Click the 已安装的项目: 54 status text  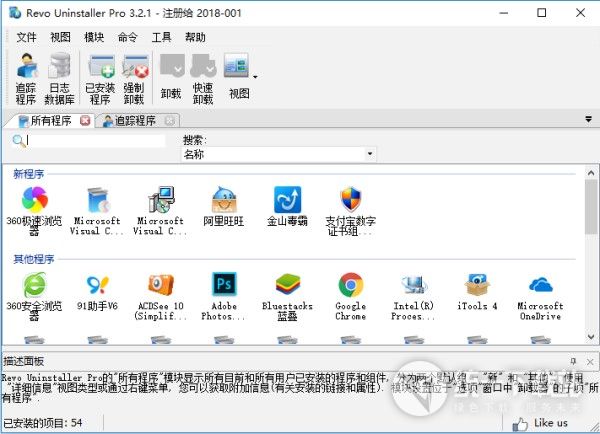[x=43, y=423]
